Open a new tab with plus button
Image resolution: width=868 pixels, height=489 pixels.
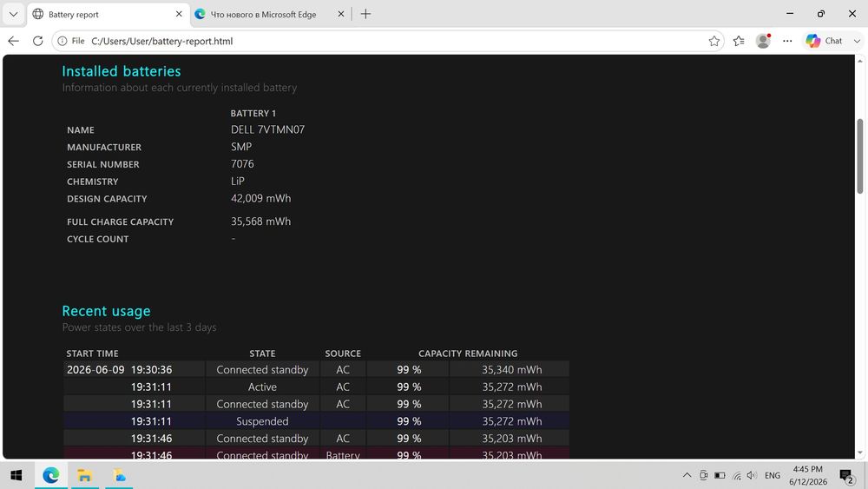click(366, 14)
